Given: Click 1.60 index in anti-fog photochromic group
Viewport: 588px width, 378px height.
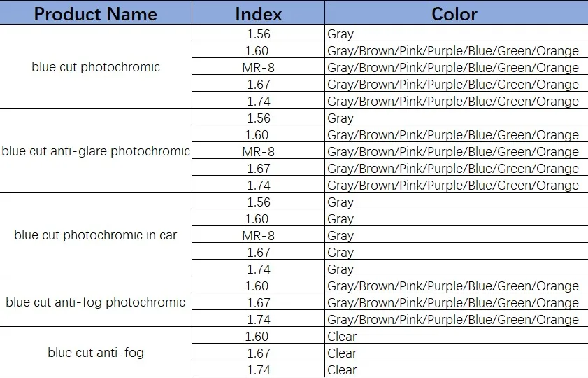Looking at the screenshot, I should (x=258, y=286).
